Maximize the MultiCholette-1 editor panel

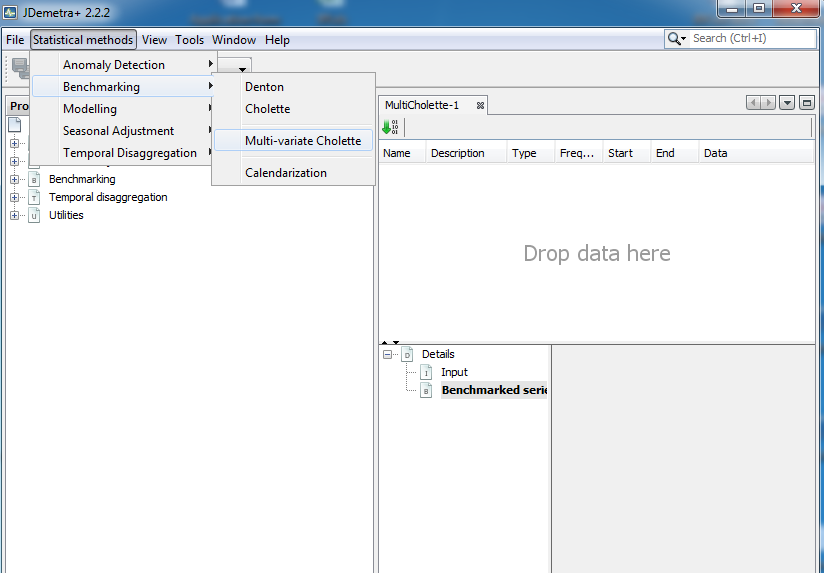click(x=807, y=103)
